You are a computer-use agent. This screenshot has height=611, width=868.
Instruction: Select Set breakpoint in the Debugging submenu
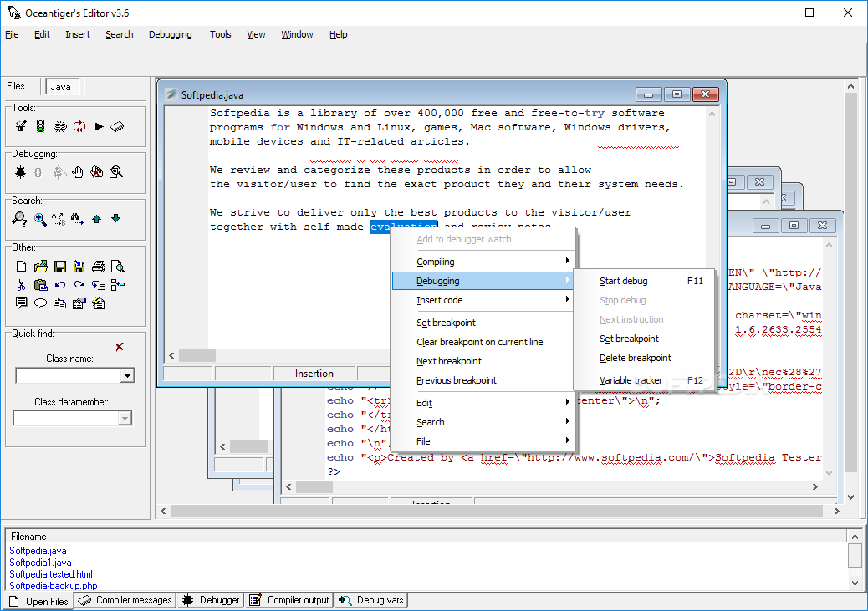click(645, 339)
